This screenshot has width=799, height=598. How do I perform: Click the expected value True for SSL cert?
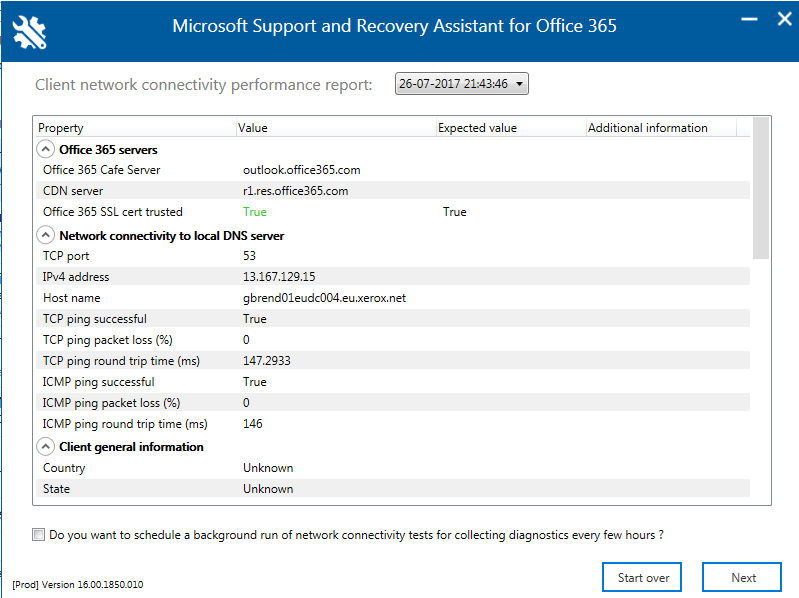[455, 211]
